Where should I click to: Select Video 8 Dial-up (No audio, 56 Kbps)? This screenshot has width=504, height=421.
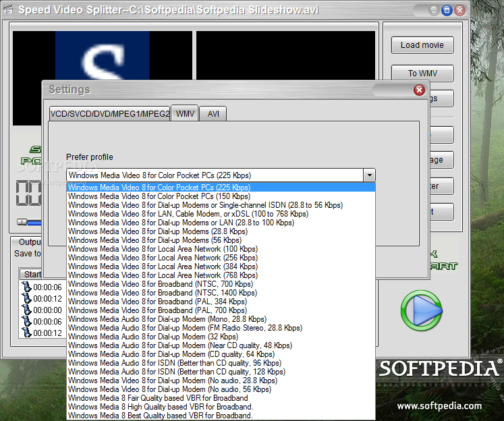(x=221, y=389)
